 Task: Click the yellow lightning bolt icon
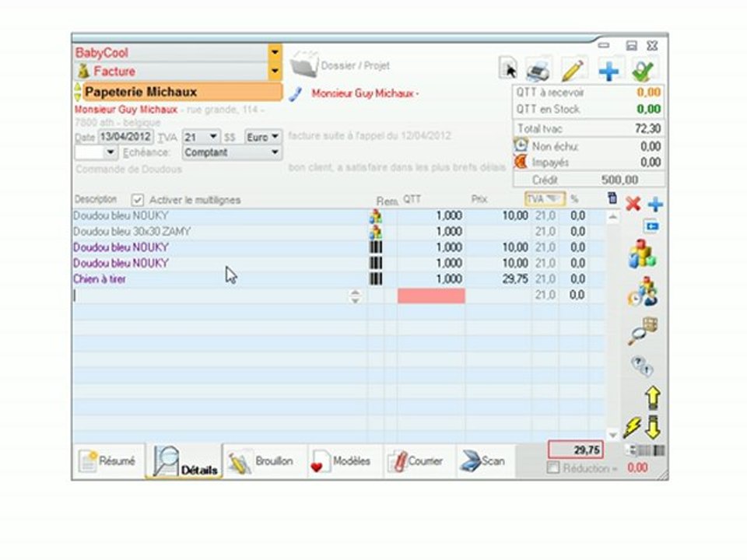[632, 427]
